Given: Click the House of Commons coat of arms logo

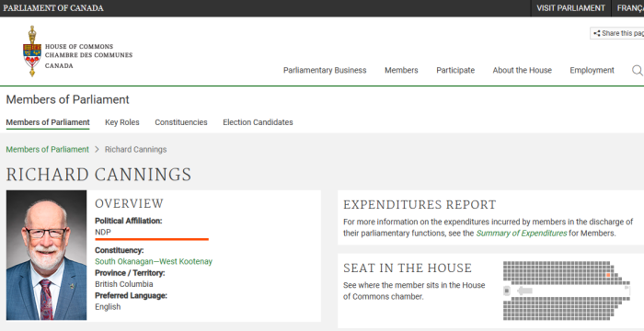Looking at the screenshot, I should pyautogui.click(x=32, y=51).
